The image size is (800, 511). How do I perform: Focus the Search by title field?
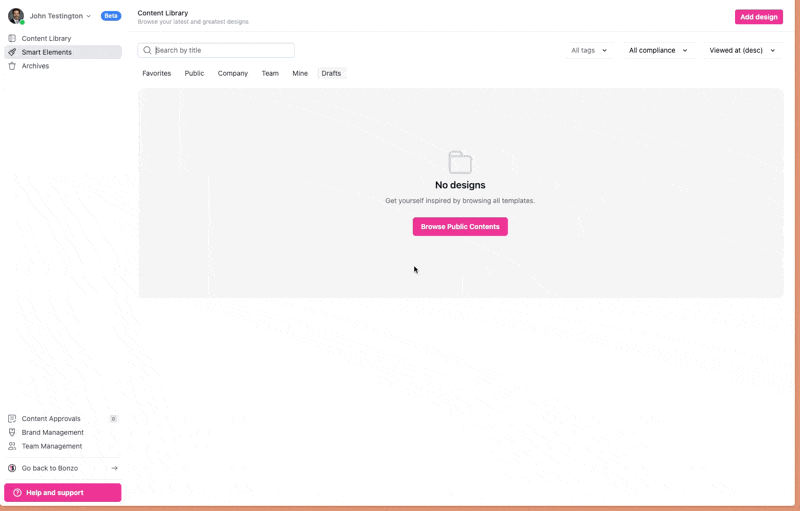point(216,50)
